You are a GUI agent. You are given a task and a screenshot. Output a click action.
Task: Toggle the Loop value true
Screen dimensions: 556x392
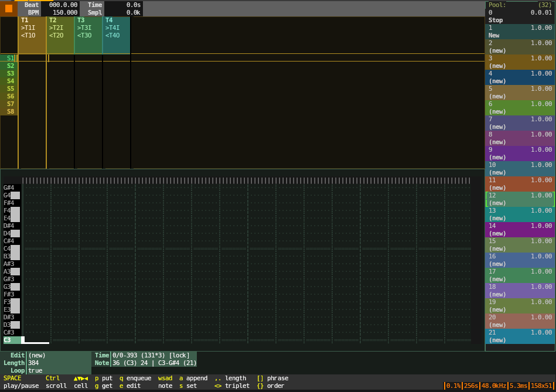pos(35,370)
